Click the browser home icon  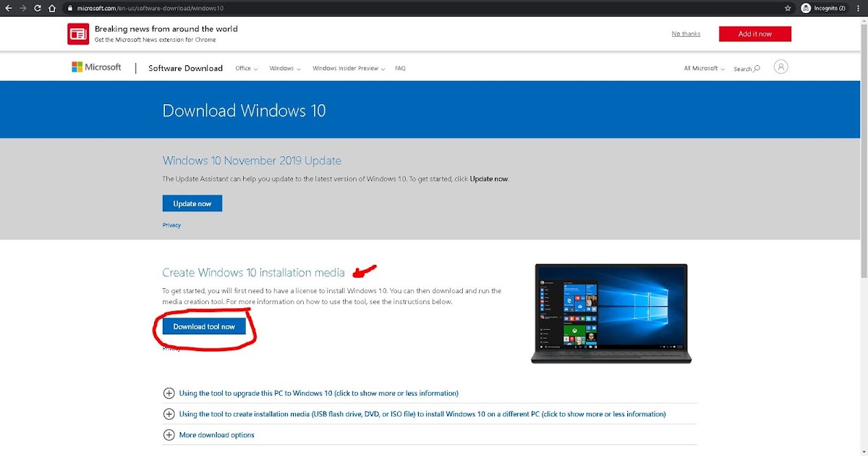pyautogui.click(x=51, y=8)
